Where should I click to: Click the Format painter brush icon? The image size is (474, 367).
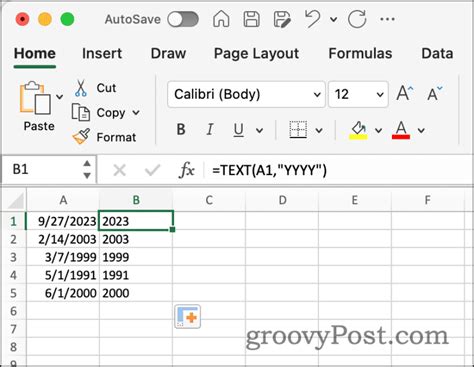pos(81,136)
